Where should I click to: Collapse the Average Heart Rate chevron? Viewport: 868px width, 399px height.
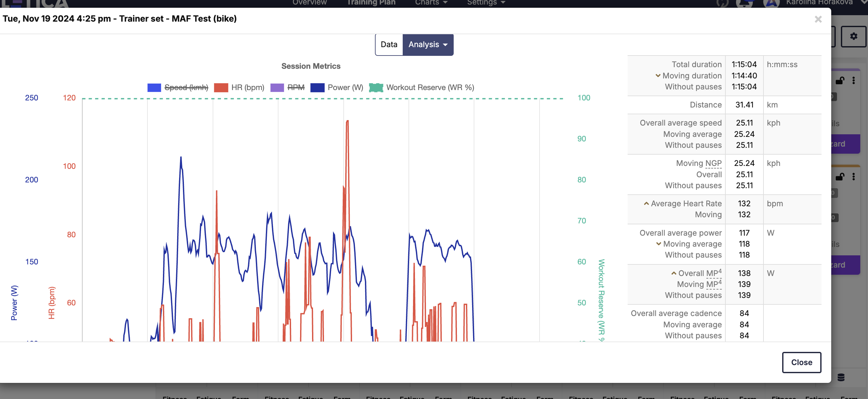click(646, 203)
